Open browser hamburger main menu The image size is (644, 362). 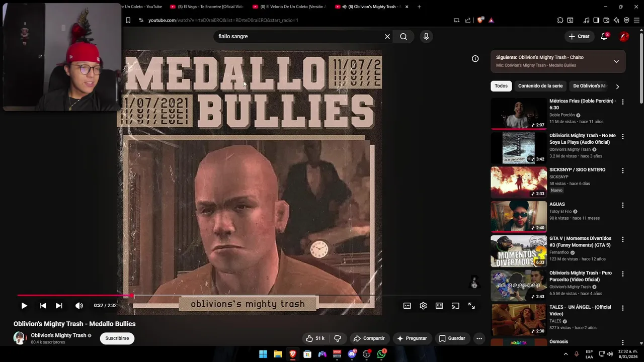pyautogui.click(x=636, y=20)
